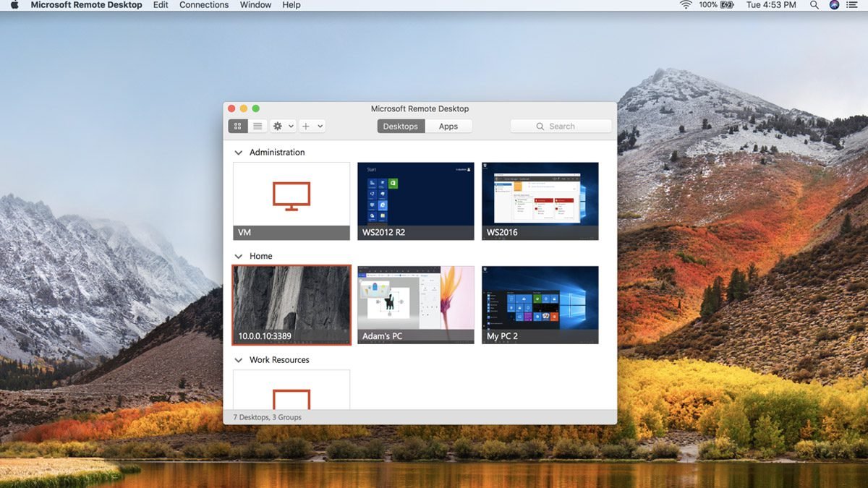Close the Microsoft Remote Desktop window
This screenshot has height=488, width=868.
point(231,108)
